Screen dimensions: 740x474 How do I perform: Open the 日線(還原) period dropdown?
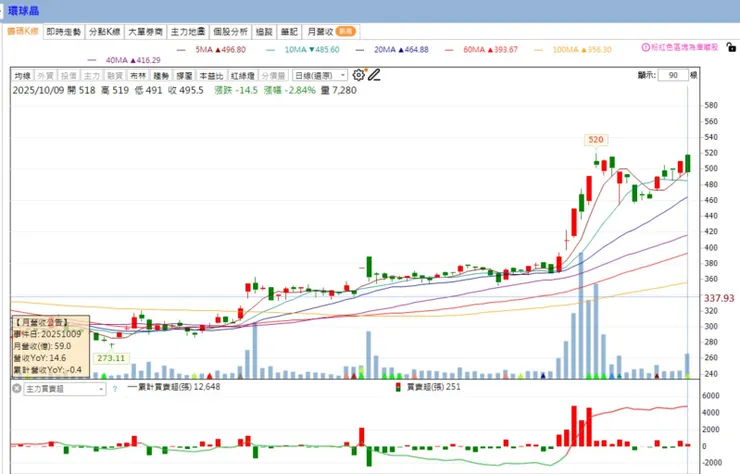pyautogui.click(x=320, y=76)
